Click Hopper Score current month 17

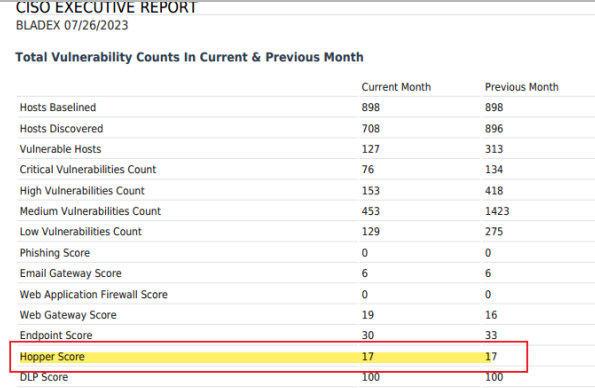tap(368, 357)
